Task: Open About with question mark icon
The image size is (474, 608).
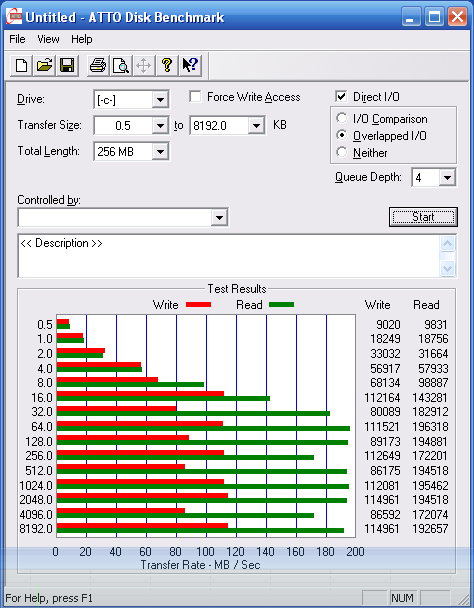Action: [x=167, y=65]
